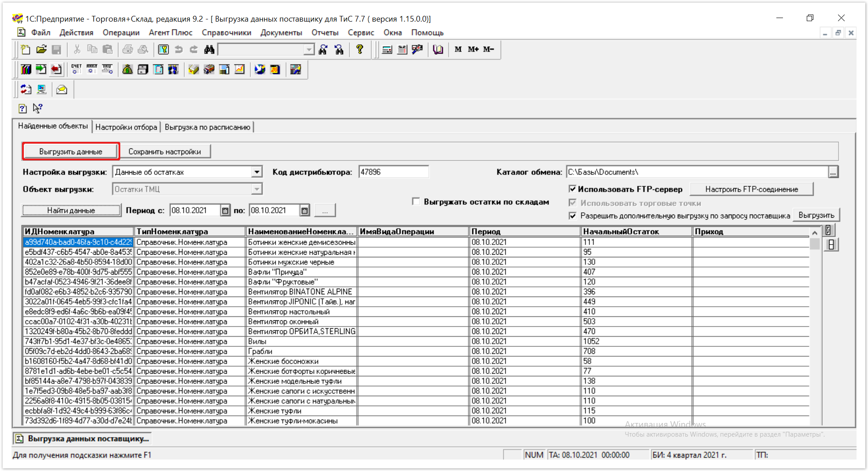This screenshot has width=868, height=471.
Task: Click 'Выгрузка данных поставщику...' window tab
Action: (83, 439)
